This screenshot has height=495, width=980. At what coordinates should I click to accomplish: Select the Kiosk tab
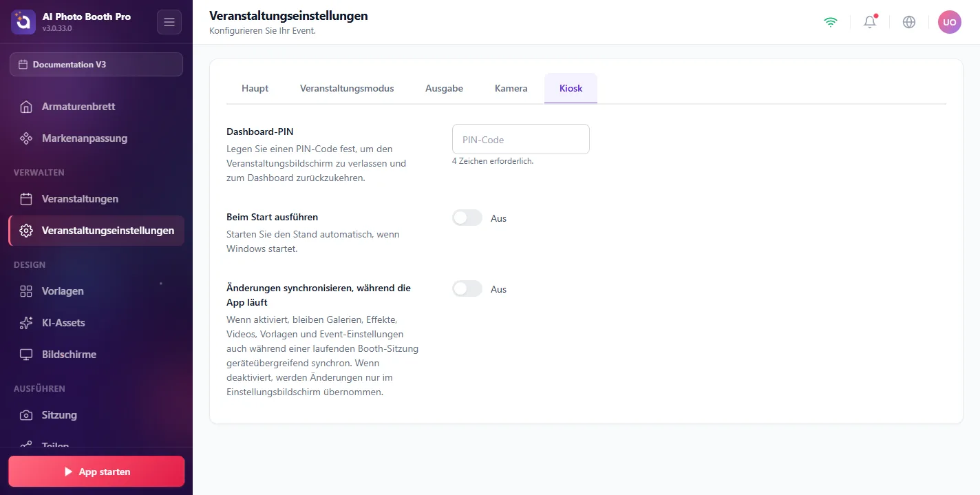pos(571,88)
